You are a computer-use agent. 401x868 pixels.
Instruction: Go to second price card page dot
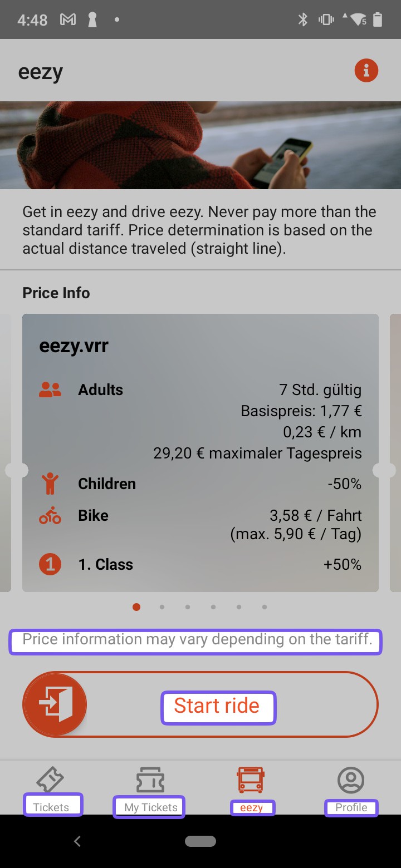[x=162, y=607]
